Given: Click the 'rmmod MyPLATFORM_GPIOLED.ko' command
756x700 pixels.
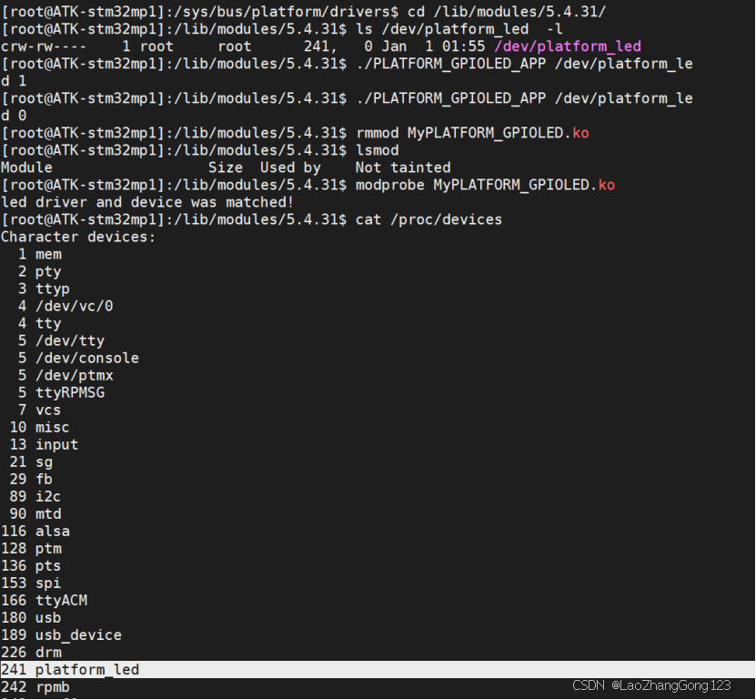Looking at the screenshot, I should pyautogui.click(x=472, y=133).
